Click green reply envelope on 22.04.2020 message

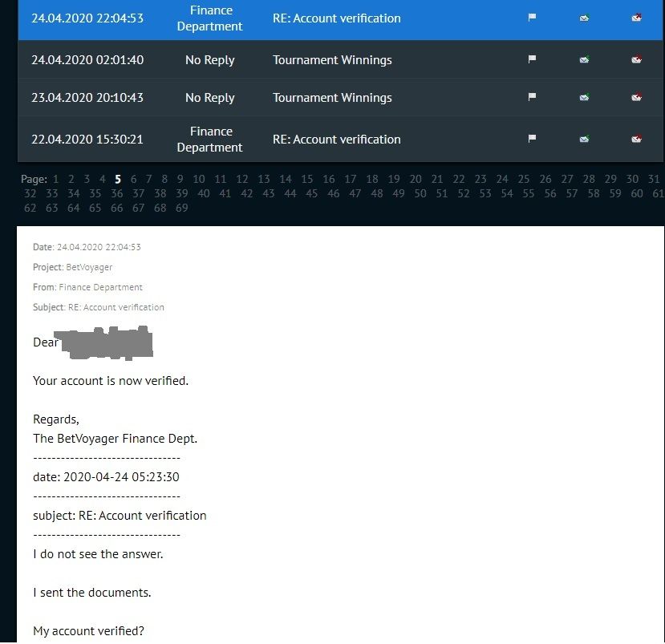coord(585,139)
